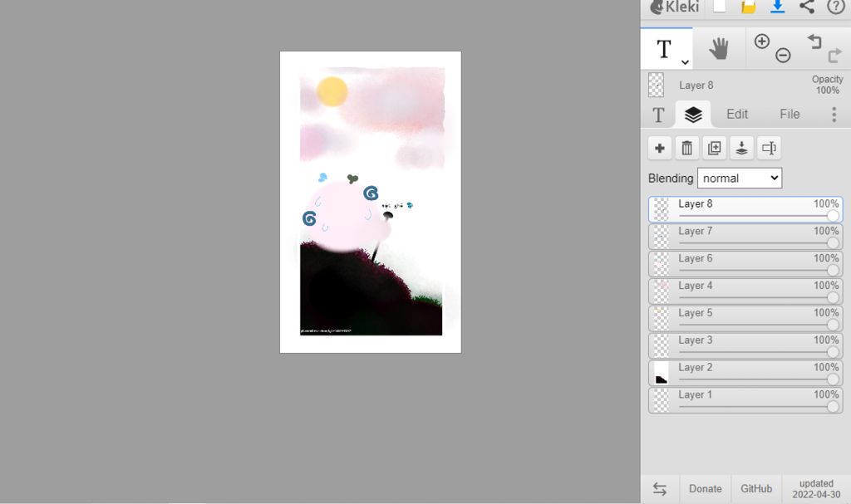
Task: Switch to the Layers tab
Action: [x=693, y=115]
